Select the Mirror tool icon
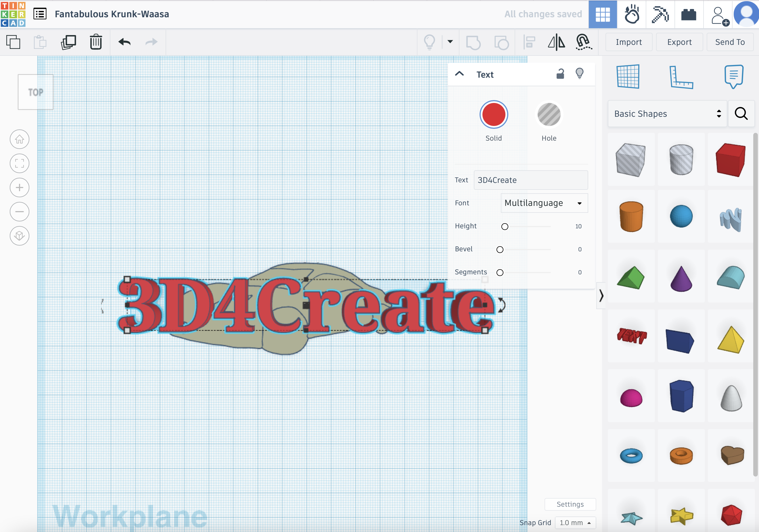759x532 pixels. tap(556, 42)
